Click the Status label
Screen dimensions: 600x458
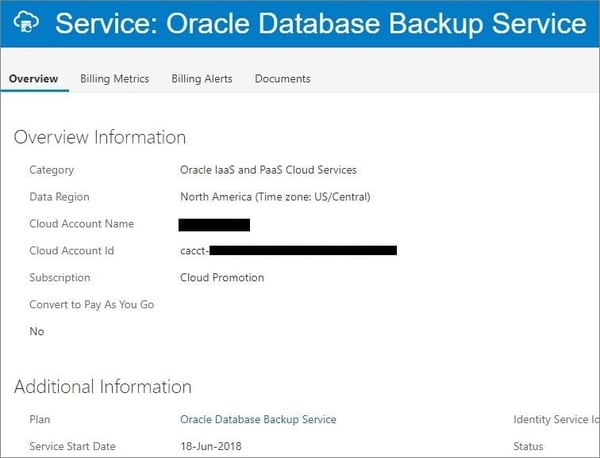point(528,447)
